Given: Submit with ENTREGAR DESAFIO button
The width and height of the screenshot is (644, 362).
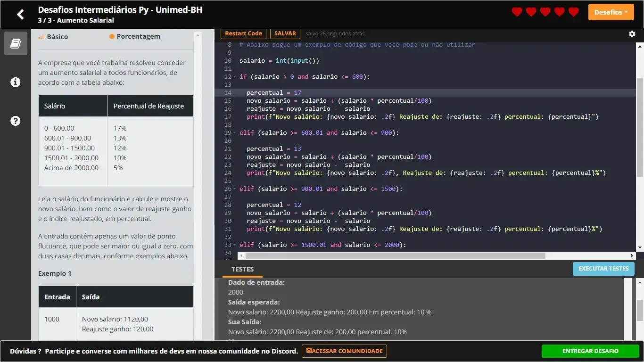Looking at the screenshot, I should 590,351.
